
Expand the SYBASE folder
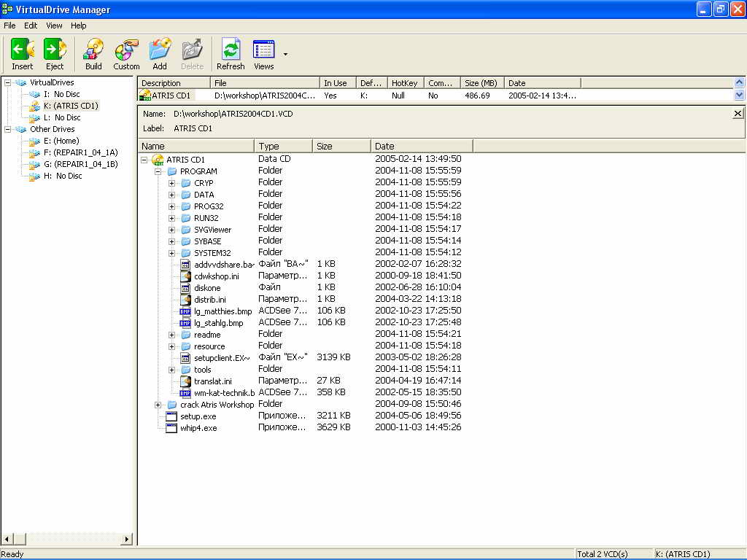click(x=172, y=241)
